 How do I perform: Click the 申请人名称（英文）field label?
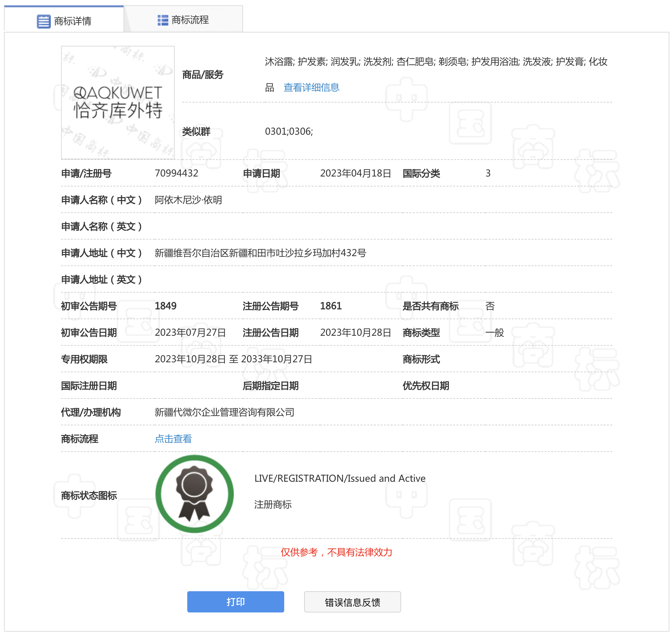click(101, 227)
